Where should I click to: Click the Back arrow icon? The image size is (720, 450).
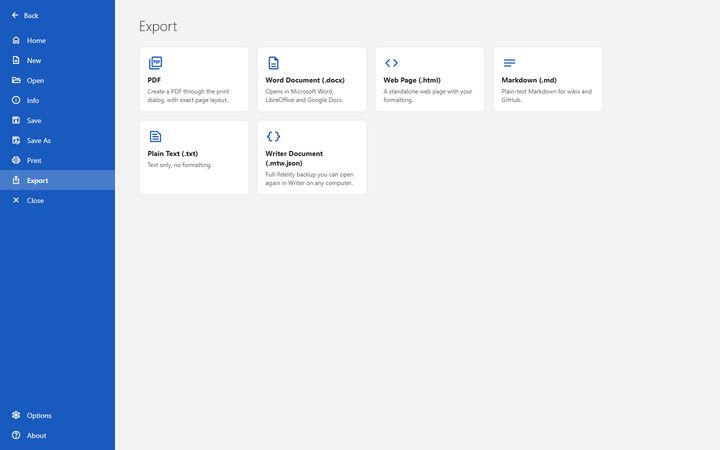pyautogui.click(x=15, y=15)
